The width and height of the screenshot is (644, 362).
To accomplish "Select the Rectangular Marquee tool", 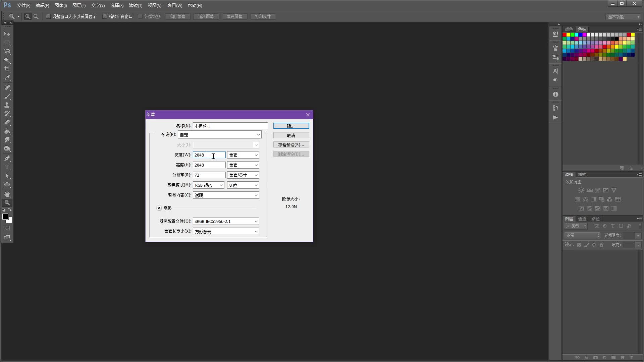I will 7,43.
